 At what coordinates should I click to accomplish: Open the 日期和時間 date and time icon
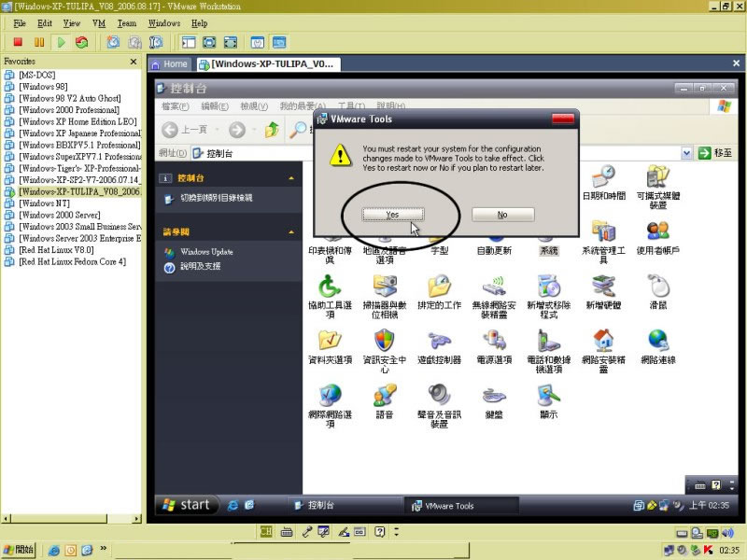pyautogui.click(x=603, y=182)
